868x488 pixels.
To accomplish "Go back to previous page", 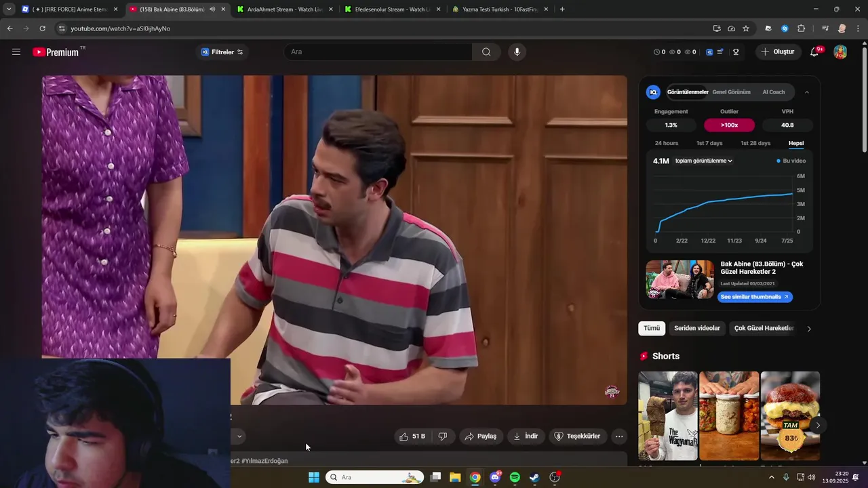I will pos(9,28).
